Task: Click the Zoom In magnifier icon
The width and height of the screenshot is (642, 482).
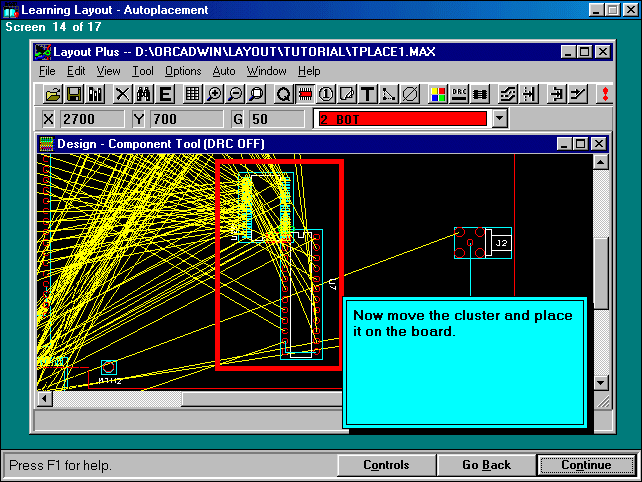Action: [214, 94]
